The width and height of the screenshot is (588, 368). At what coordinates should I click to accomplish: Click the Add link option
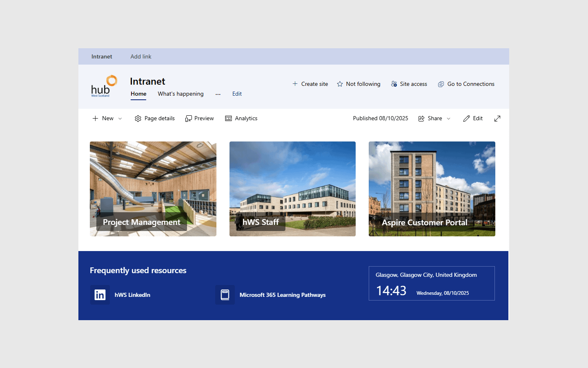140,56
